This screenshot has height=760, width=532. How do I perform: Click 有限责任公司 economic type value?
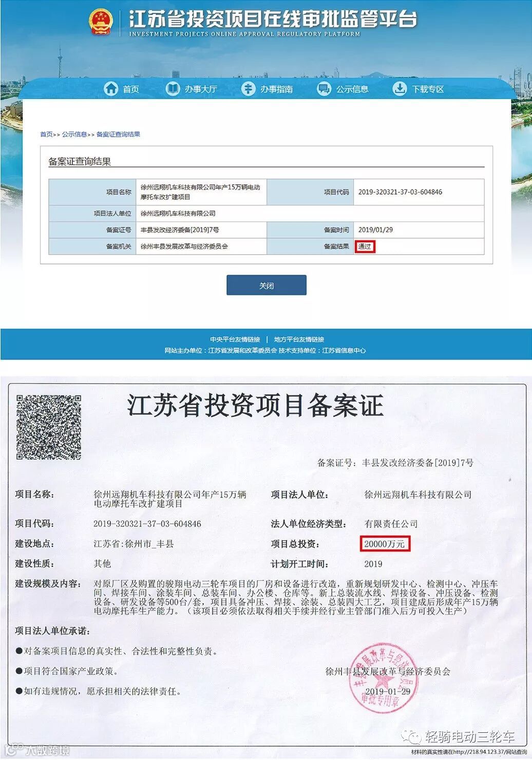click(391, 524)
